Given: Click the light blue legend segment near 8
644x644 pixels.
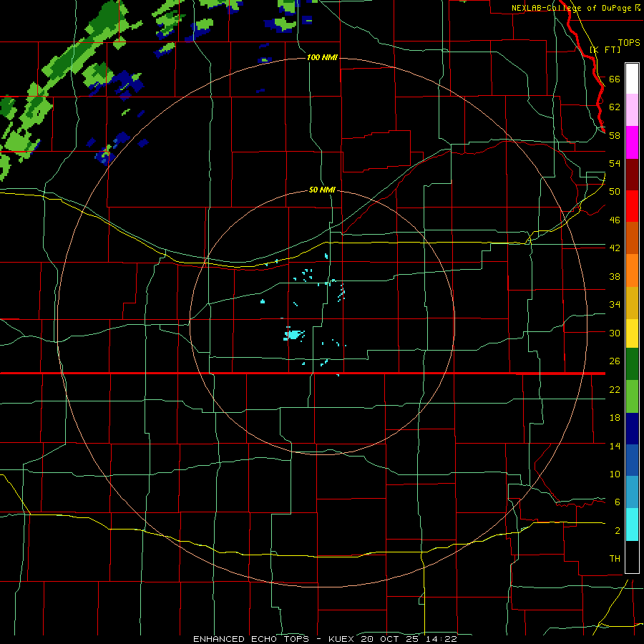Looking at the screenshot, I should pyautogui.click(x=632, y=492).
